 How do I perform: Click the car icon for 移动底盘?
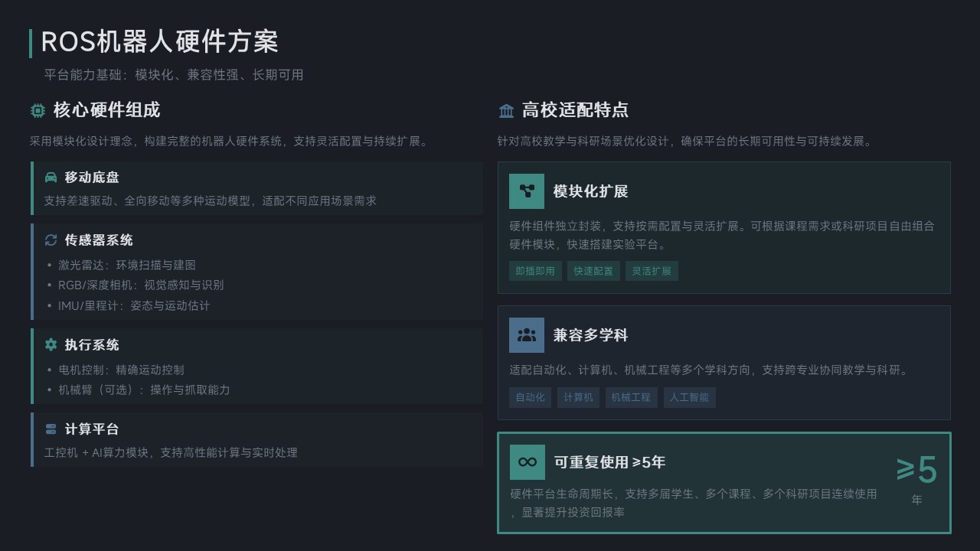tap(51, 178)
